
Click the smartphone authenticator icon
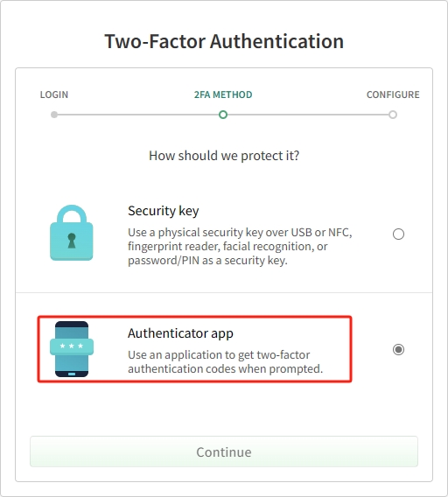[x=72, y=349]
